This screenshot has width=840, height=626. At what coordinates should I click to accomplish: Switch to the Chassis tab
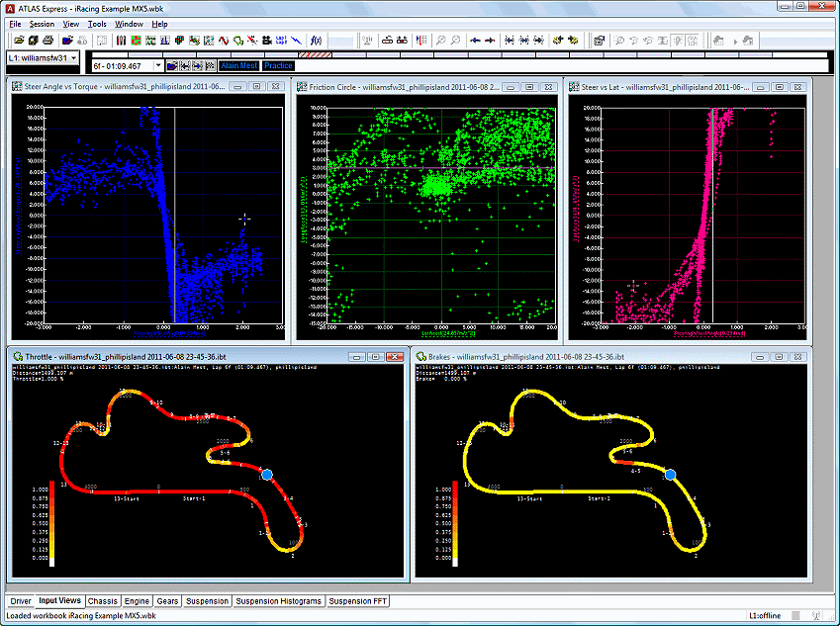click(102, 600)
